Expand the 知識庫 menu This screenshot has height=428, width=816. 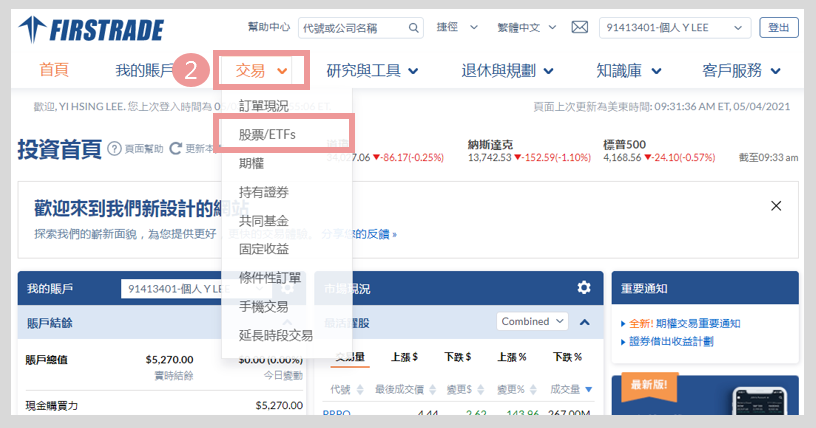(x=629, y=70)
